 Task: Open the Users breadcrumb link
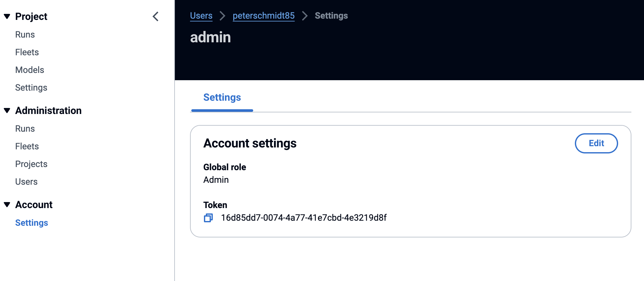(x=201, y=16)
